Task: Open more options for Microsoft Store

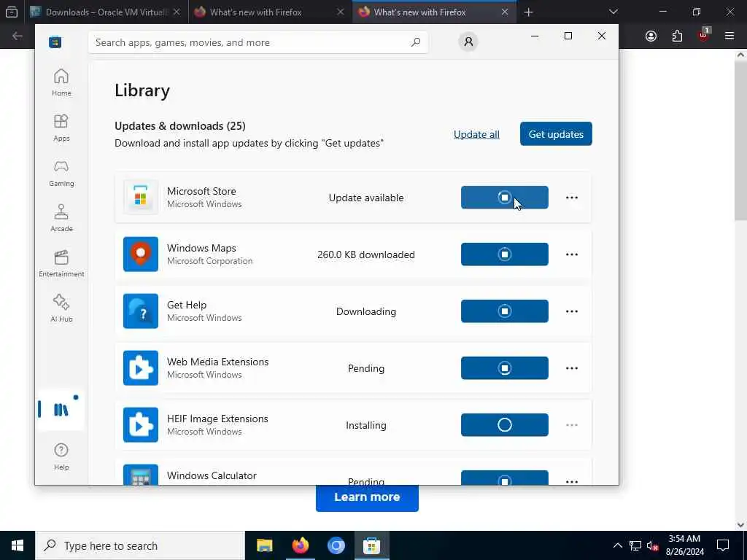Action: [572, 197]
